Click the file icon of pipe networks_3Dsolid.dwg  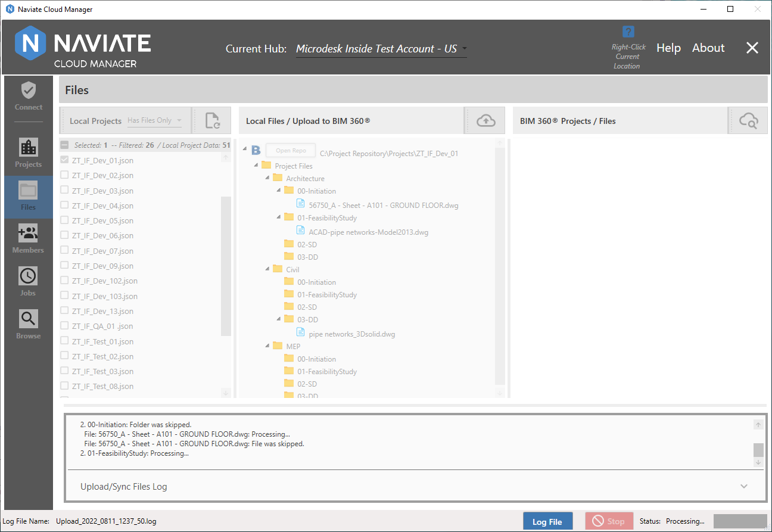(x=301, y=332)
